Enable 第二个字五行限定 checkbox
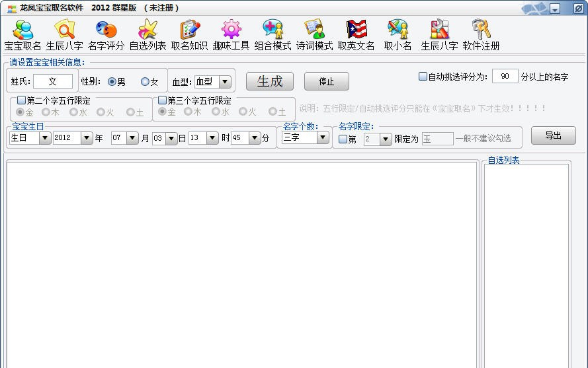The width and height of the screenshot is (588, 368). pyautogui.click(x=21, y=100)
